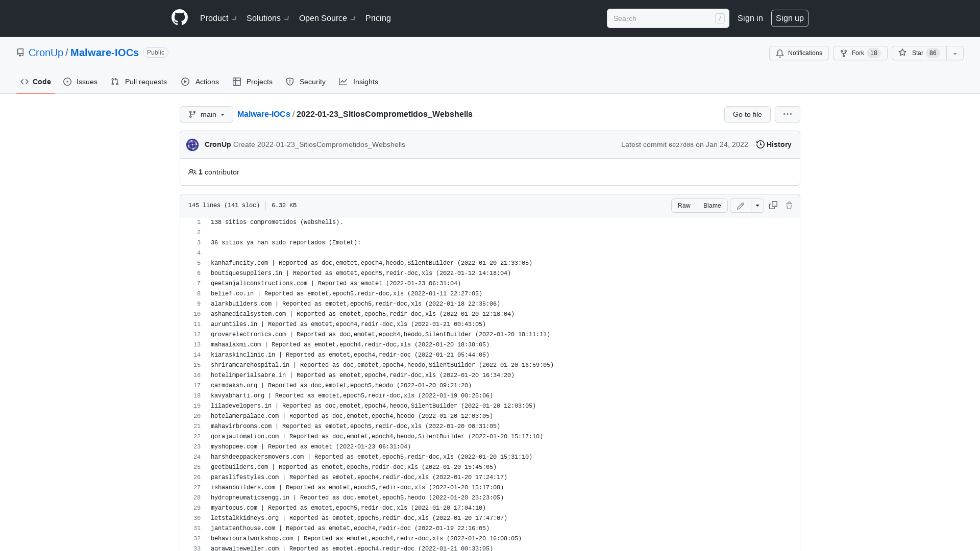Click the star count 86
Screen dimensions: 980x551
[x=933, y=53]
